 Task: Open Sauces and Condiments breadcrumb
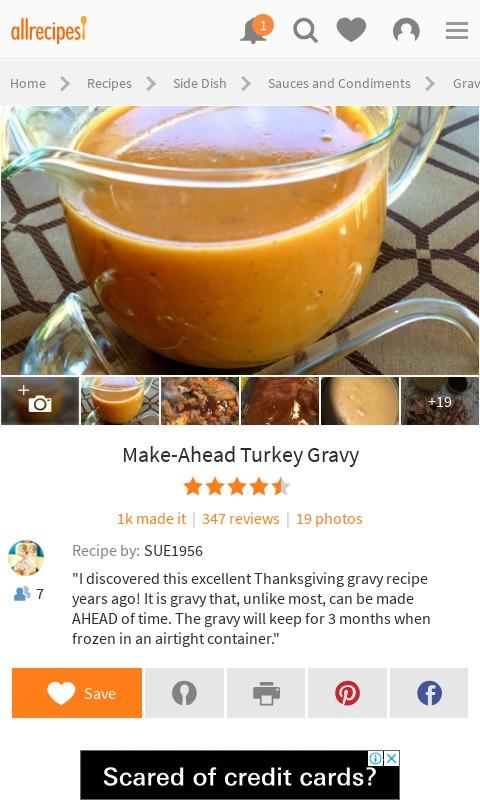(x=339, y=83)
